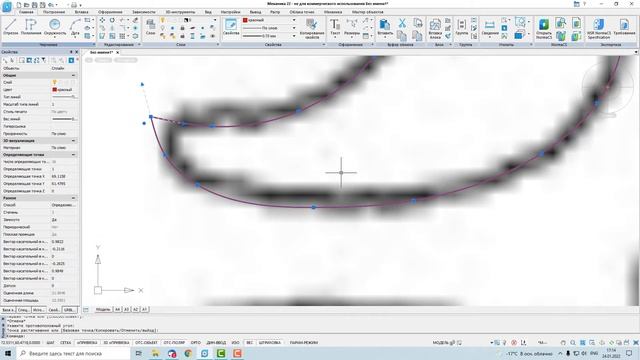Click the New document icon in quick access
Image resolution: width=640 pixels, height=360 pixels.
18,5
